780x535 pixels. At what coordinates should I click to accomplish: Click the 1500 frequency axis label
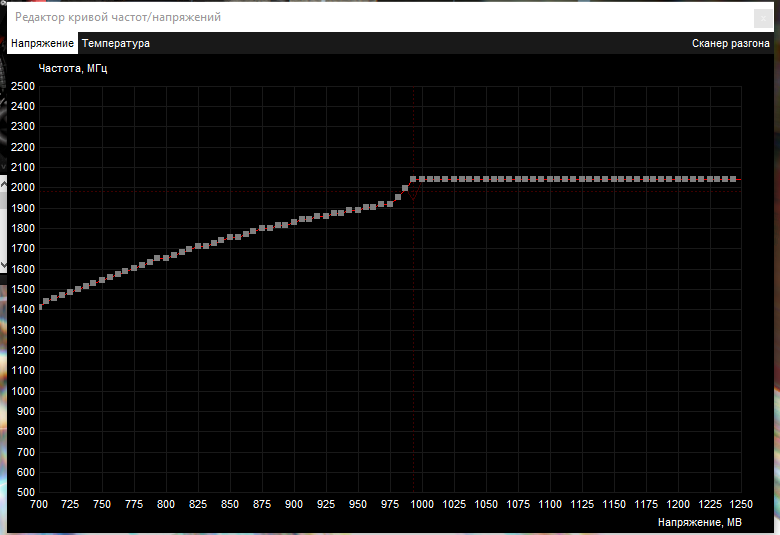coord(23,289)
